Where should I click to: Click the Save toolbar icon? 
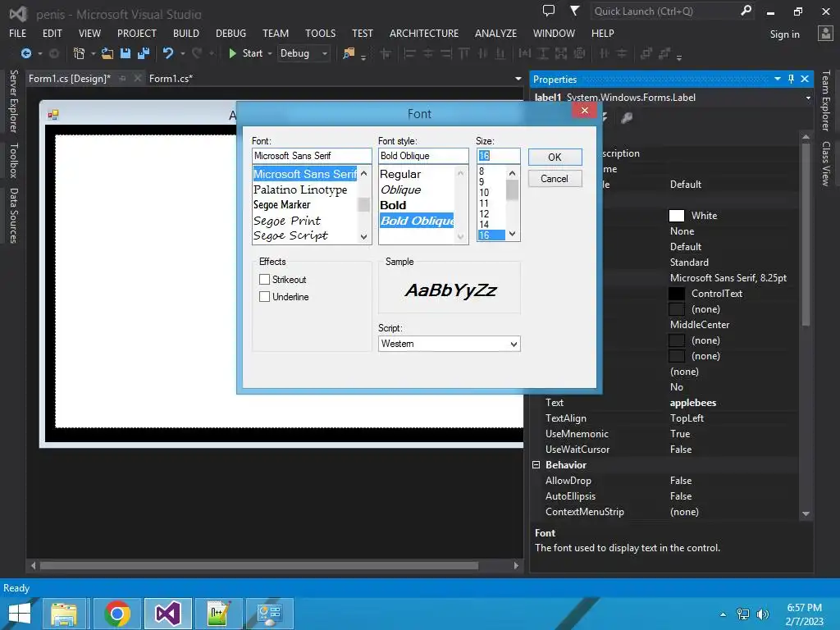pos(126,53)
